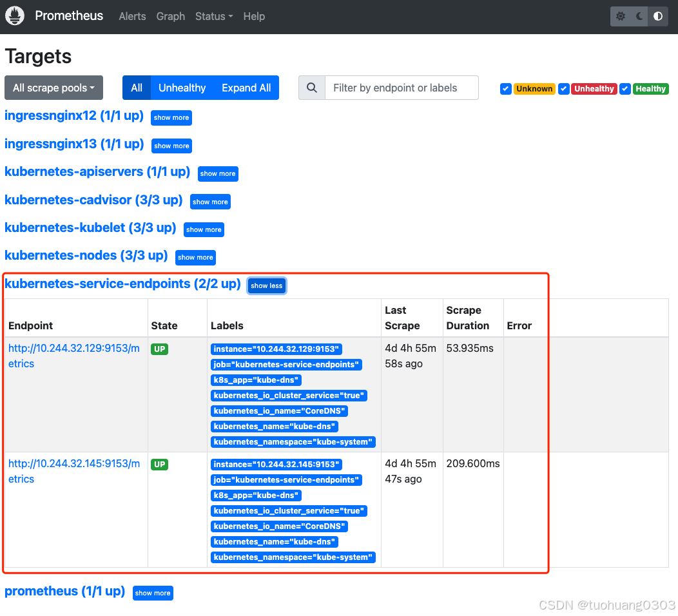Click the red Unhealthy filter badge

pyautogui.click(x=594, y=89)
